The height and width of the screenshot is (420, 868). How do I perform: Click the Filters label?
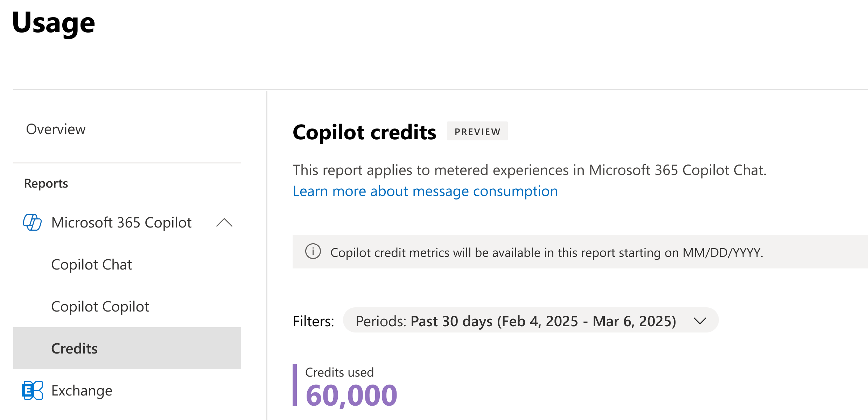click(313, 321)
